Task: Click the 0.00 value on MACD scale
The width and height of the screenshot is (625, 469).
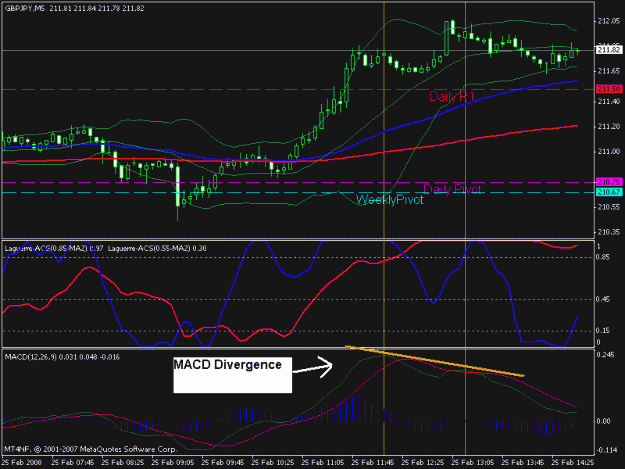Action: tap(605, 421)
